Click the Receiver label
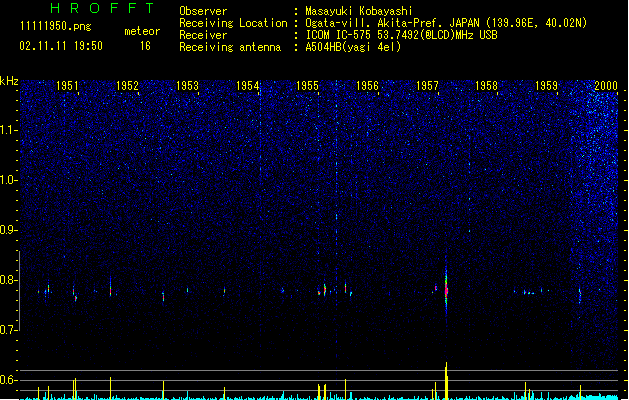 tap(203, 35)
